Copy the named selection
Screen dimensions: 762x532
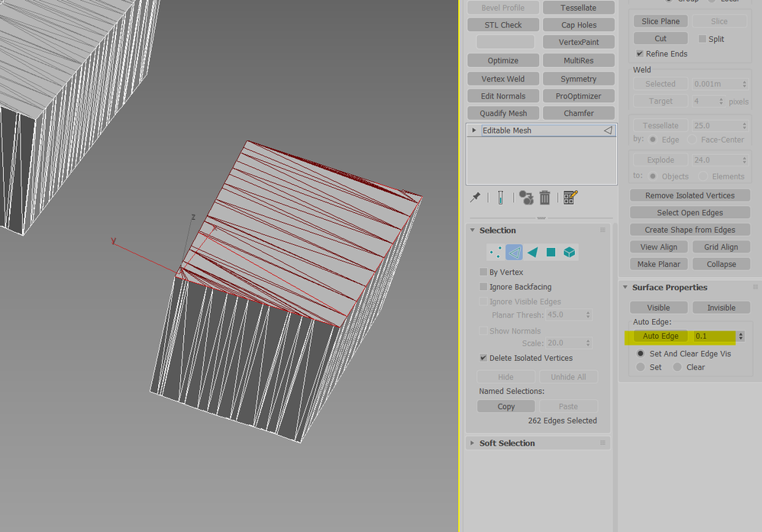[506, 406]
